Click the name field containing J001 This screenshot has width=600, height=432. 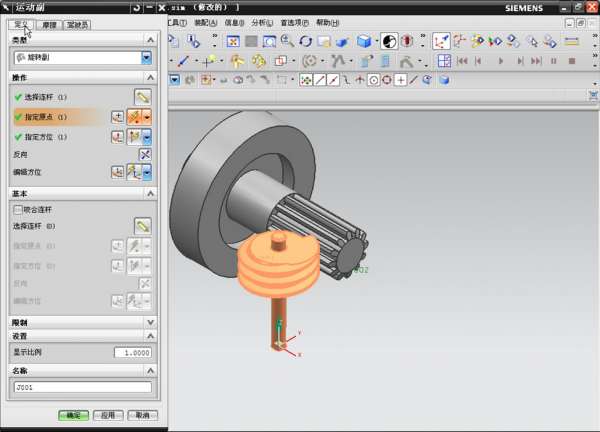click(83, 387)
